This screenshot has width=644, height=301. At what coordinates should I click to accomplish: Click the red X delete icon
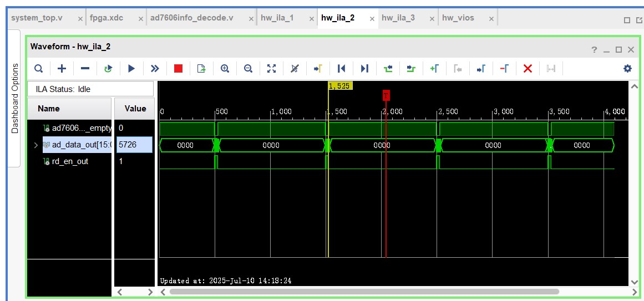pyautogui.click(x=528, y=69)
